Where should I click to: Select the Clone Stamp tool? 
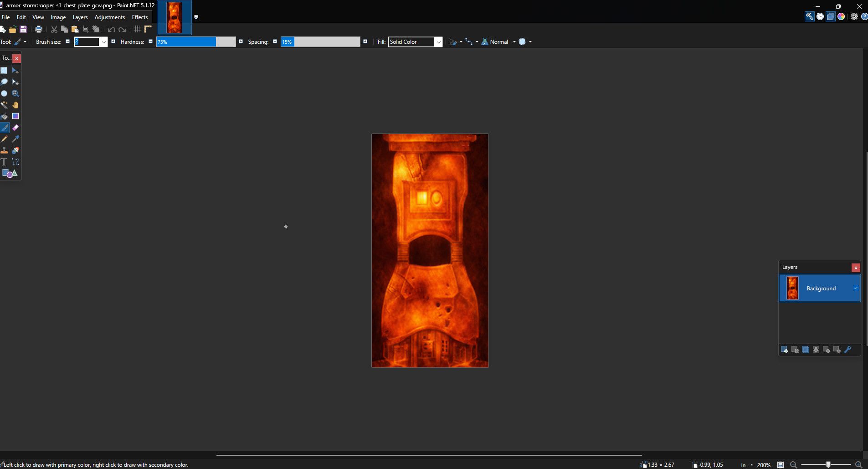4,150
